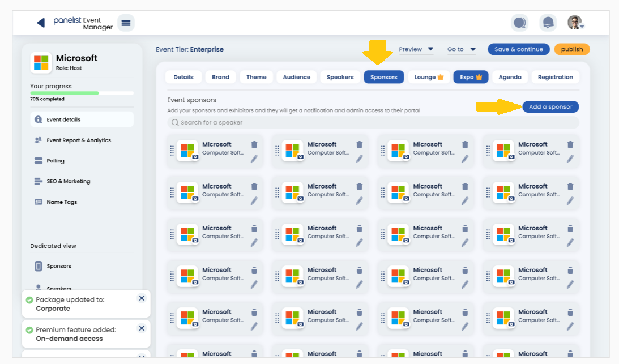
Task: Click the green check on Premium feature toast
Action: pyautogui.click(x=29, y=330)
